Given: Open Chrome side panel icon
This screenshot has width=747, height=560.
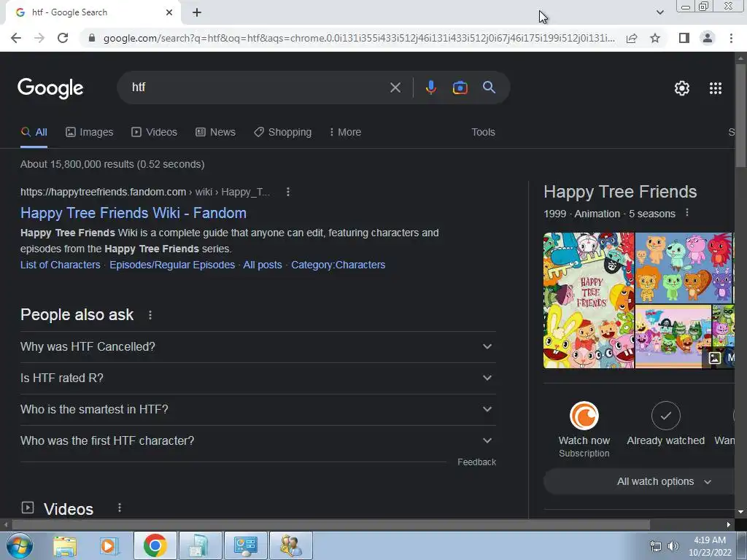Looking at the screenshot, I should [684, 38].
